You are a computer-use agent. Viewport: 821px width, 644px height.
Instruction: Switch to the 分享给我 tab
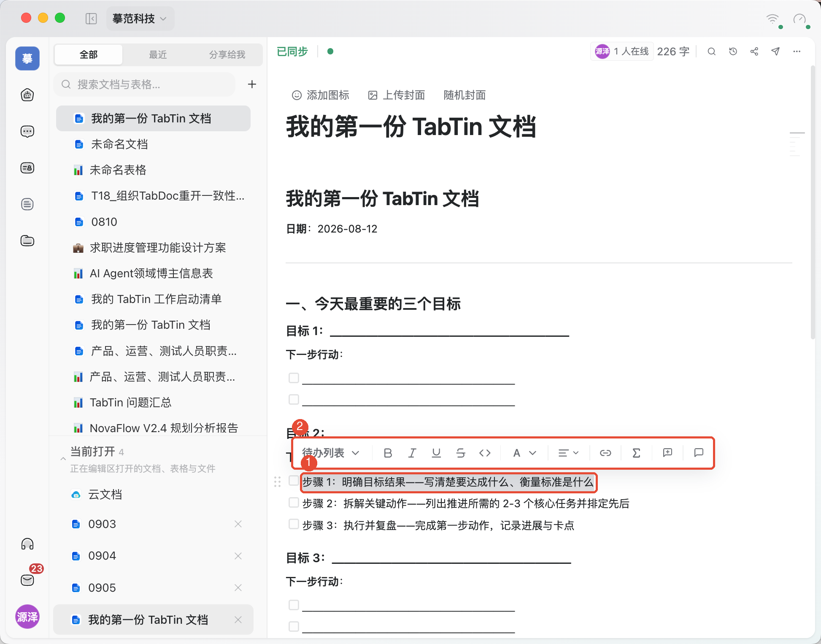[227, 54]
